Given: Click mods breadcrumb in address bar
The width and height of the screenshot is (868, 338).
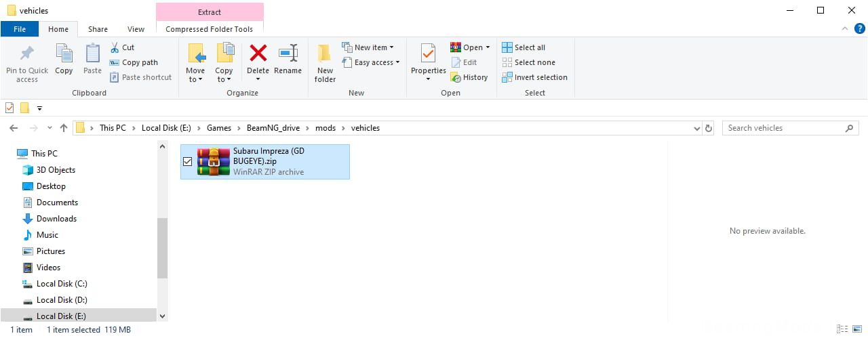Looking at the screenshot, I should click(325, 128).
